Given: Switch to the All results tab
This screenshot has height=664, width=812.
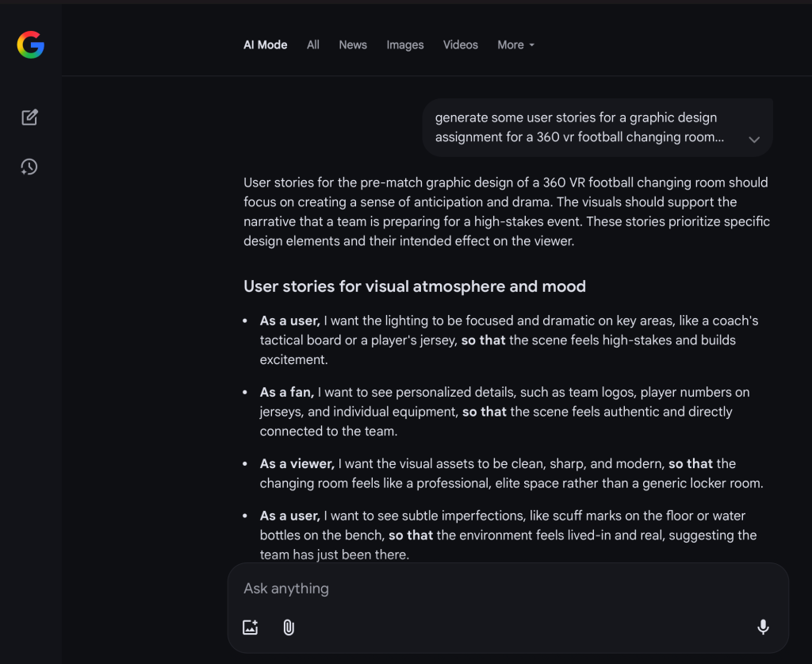Looking at the screenshot, I should 313,45.
